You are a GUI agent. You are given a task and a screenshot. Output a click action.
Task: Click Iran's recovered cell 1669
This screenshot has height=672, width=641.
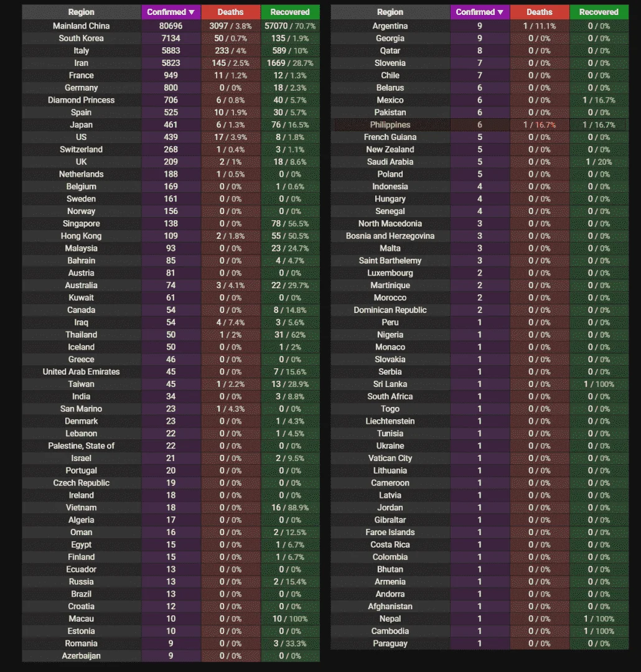[290, 63]
